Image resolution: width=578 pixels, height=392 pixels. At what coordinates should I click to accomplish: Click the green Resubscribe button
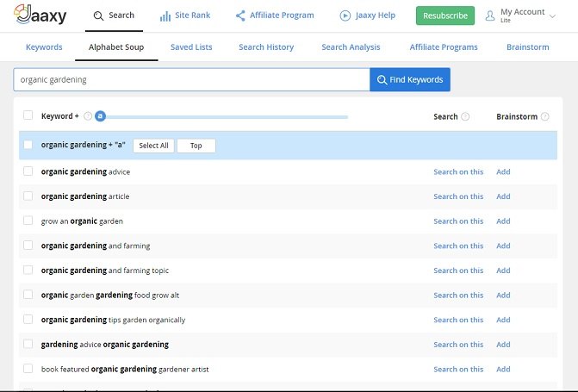pyautogui.click(x=445, y=16)
